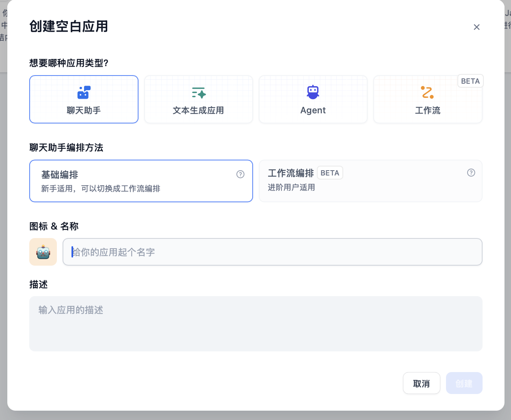Image resolution: width=511 pixels, height=420 pixels.
Task: Choose Agent as the application type
Action: coord(313,99)
